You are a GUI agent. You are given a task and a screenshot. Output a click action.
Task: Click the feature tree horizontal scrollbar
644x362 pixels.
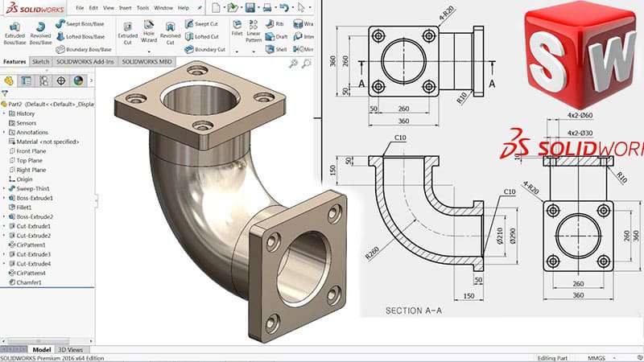[x=38, y=340]
